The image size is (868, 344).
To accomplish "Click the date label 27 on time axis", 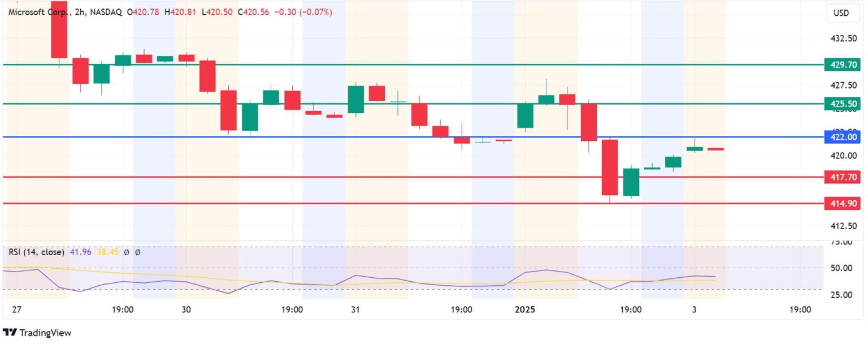I will [17, 309].
